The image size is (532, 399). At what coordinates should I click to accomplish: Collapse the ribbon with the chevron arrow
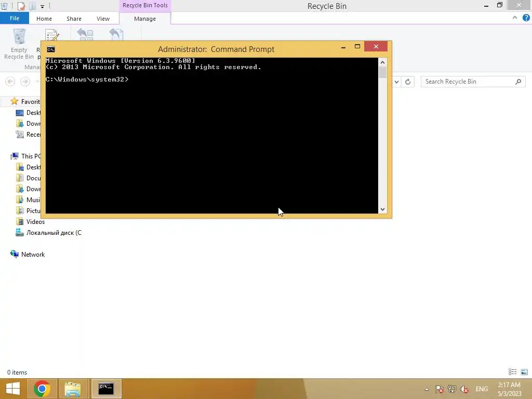pos(515,18)
